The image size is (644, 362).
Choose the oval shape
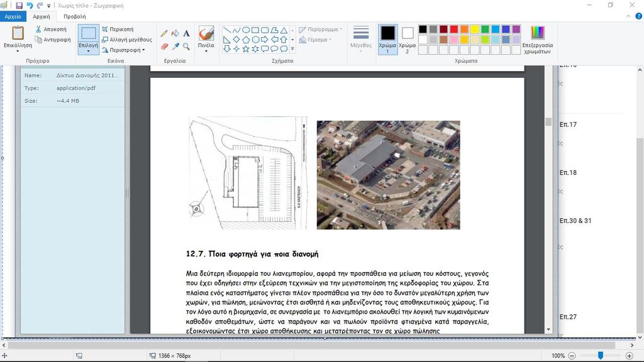pyautogui.click(x=246, y=30)
